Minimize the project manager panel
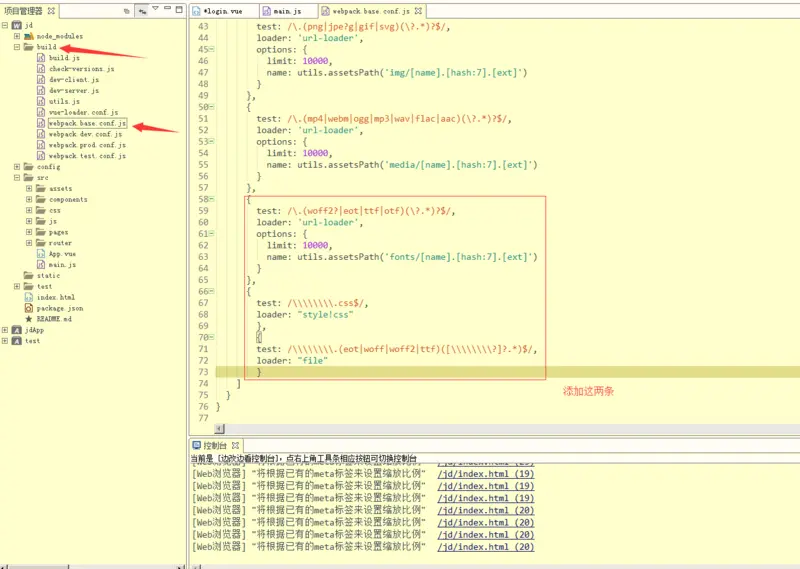Image resolution: width=800 pixels, height=569 pixels. pos(167,8)
